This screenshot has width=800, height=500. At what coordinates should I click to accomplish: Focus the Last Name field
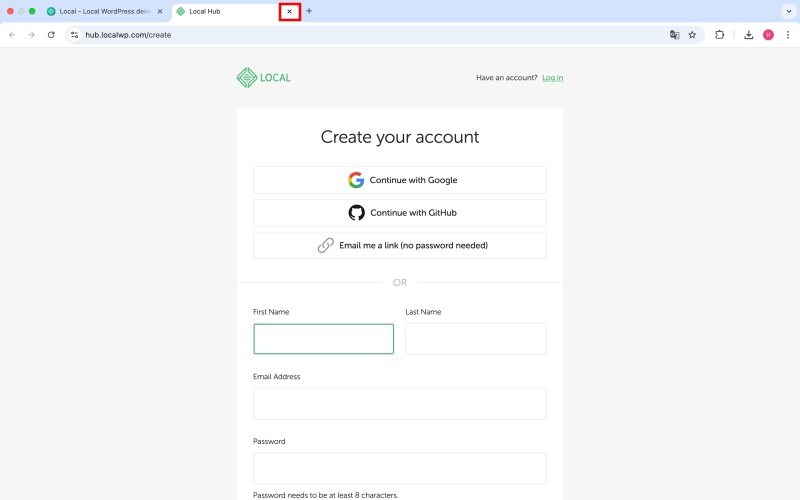coord(476,339)
